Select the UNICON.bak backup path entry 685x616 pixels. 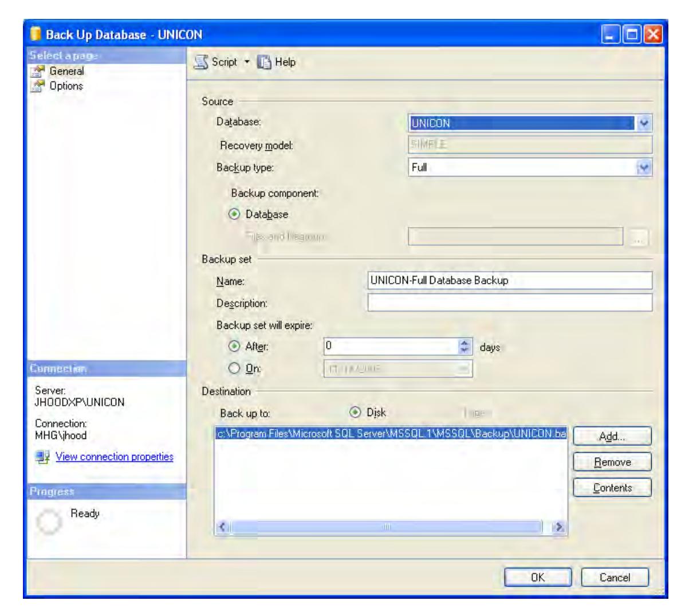click(x=391, y=434)
